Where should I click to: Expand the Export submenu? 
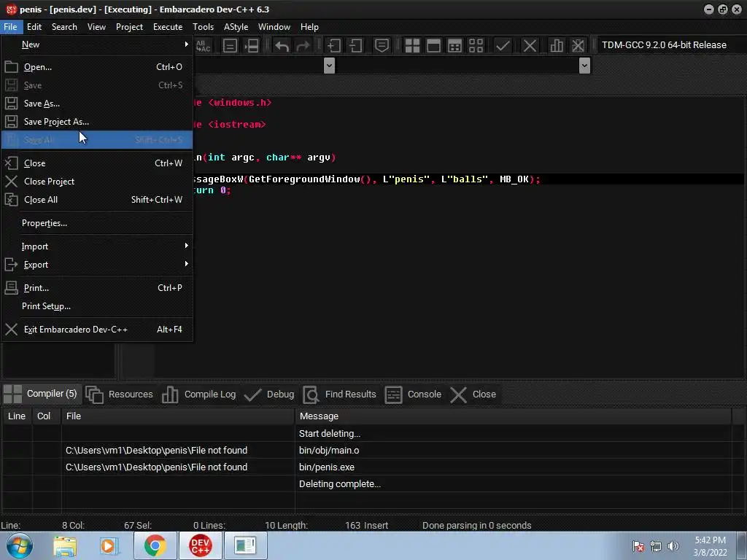(97, 265)
